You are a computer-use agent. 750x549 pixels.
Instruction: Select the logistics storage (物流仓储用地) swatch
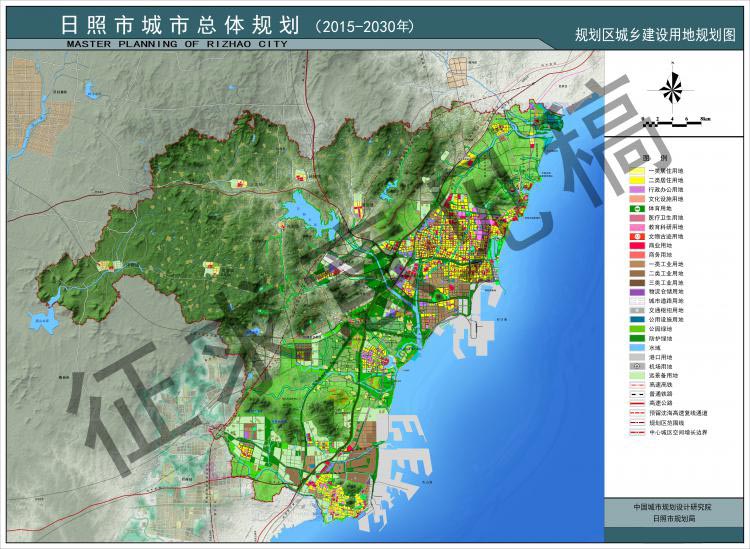point(636,291)
